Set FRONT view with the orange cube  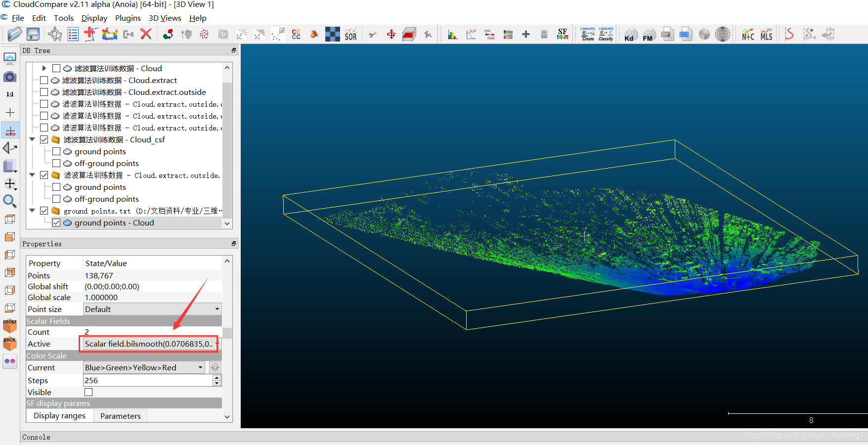click(10, 325)
